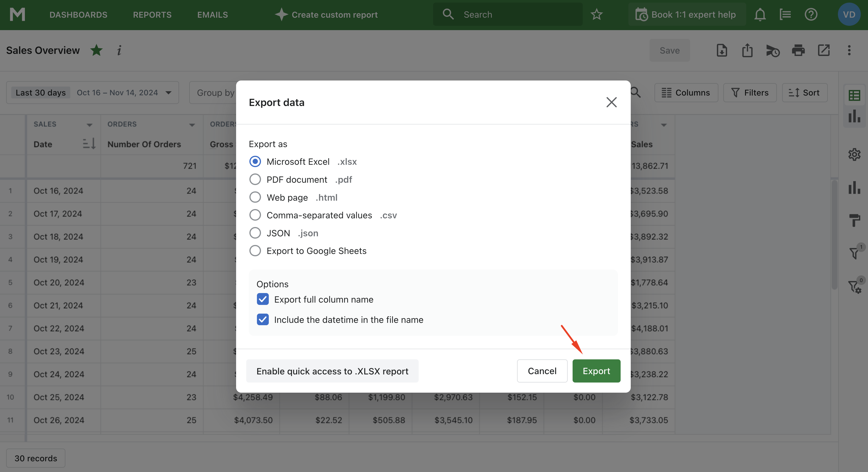Viewport: 868px width, 472px height.
Task: Open the notifications bell
Action: tap(760, 14)
